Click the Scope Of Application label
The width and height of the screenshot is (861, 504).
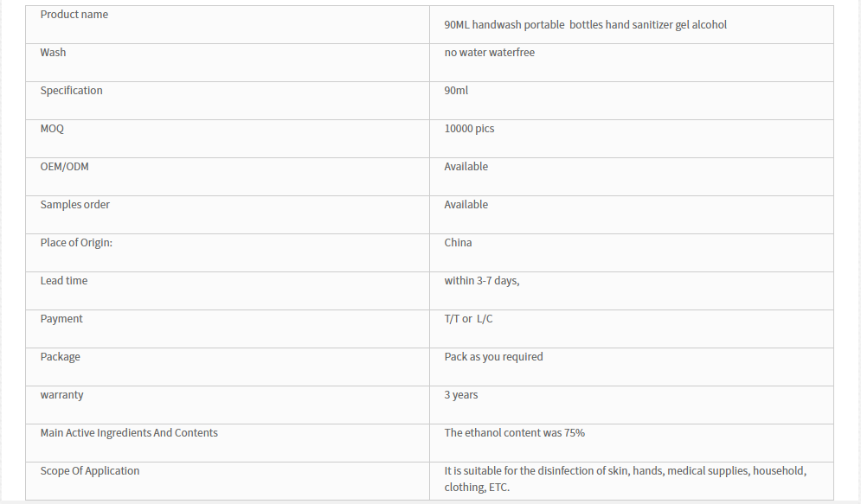click(x=89, y=470)
